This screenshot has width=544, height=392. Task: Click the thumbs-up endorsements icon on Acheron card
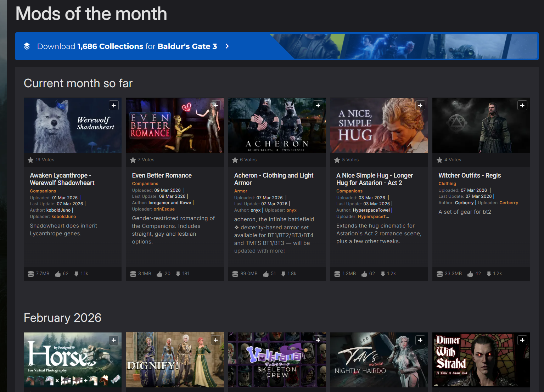pos(266,274)
